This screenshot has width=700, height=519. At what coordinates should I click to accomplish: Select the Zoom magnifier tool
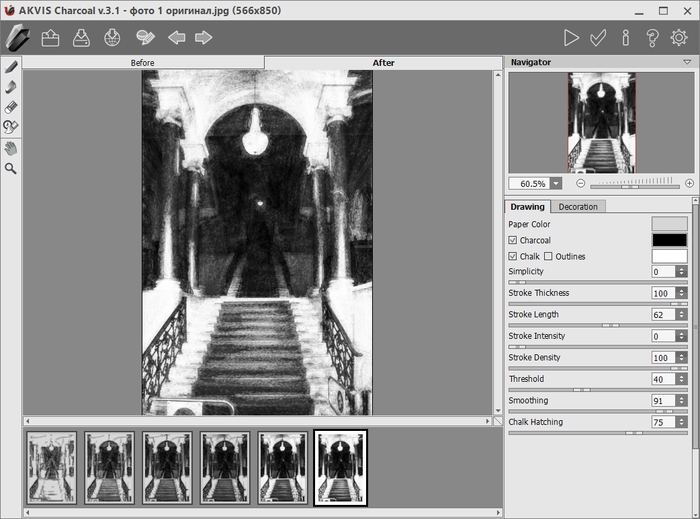tap(11, 168)
